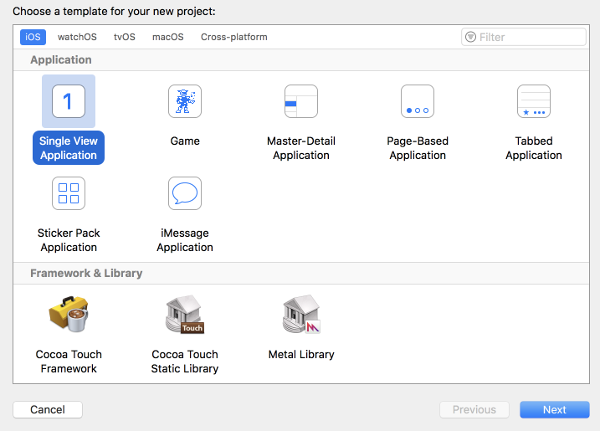Choose the Tabbed Application template icon
This screenshot has height=431, width=600.
tap(534, 101)
